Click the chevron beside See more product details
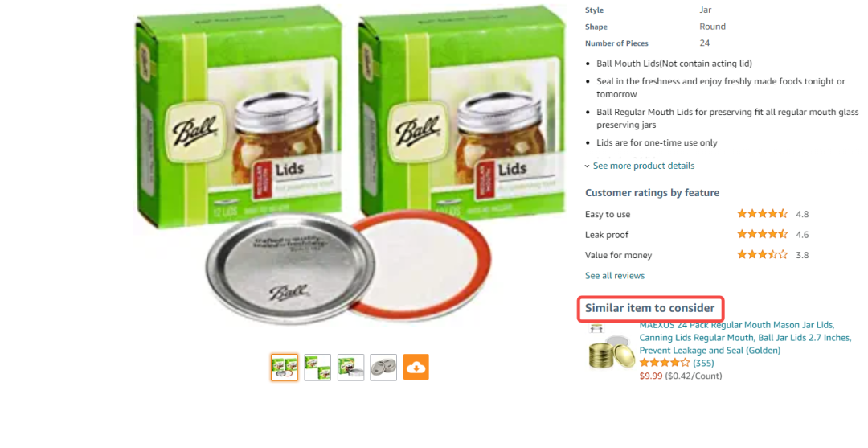Viewport: 868px width, 448px height. click(x=588, y=166)
